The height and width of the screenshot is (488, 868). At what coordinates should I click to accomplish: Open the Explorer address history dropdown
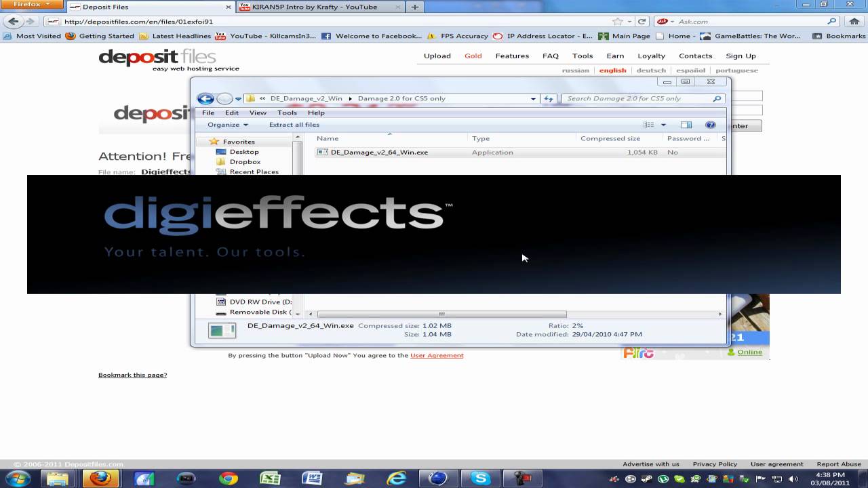(x=534, y=98)
